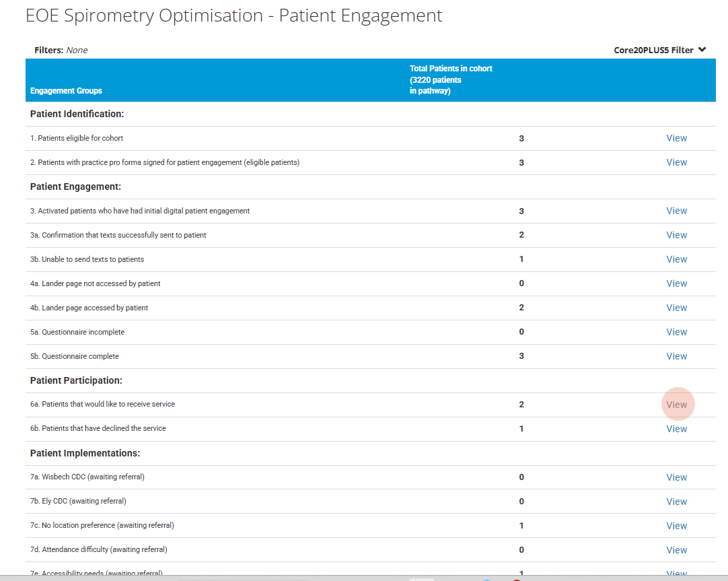Image resolution: width=728 pixels, height=581 pixels.
Task: Select the Patient Implementations section heading
Action: [85, 453]
